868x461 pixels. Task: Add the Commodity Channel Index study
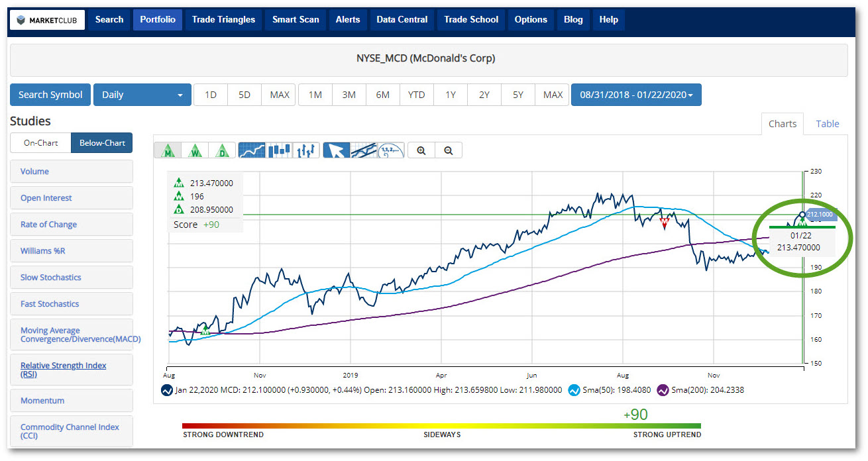tap(72, 431)
